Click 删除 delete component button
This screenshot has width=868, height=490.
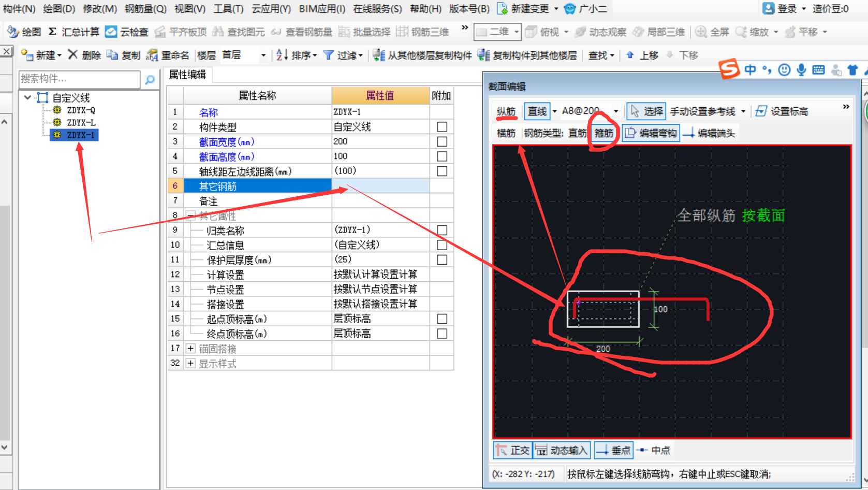tap(84, 55)
